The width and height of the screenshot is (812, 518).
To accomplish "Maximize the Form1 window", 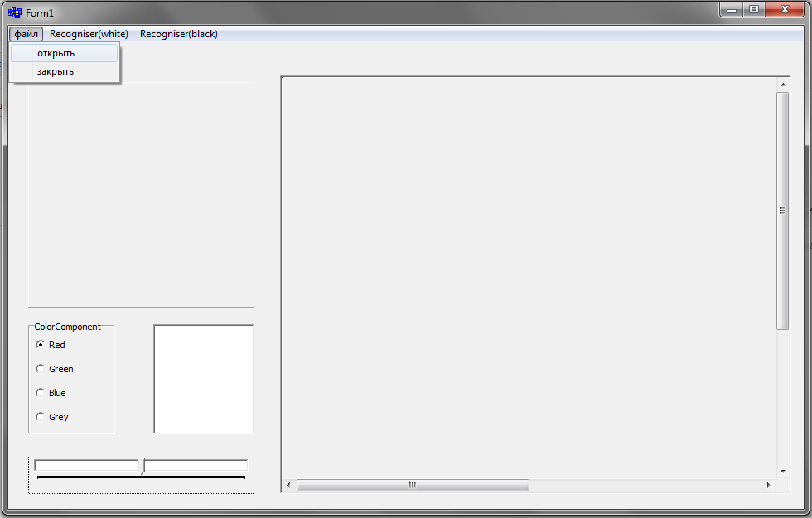I will tap(754, 10).
